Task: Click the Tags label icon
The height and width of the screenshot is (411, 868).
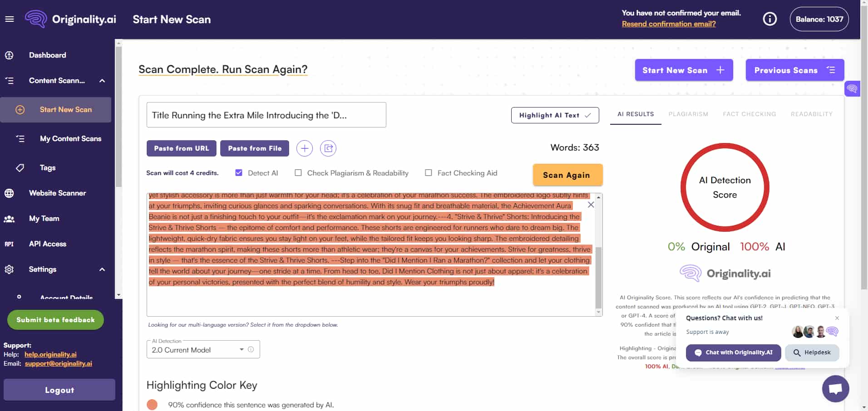Action: click(x=20, y=168)
